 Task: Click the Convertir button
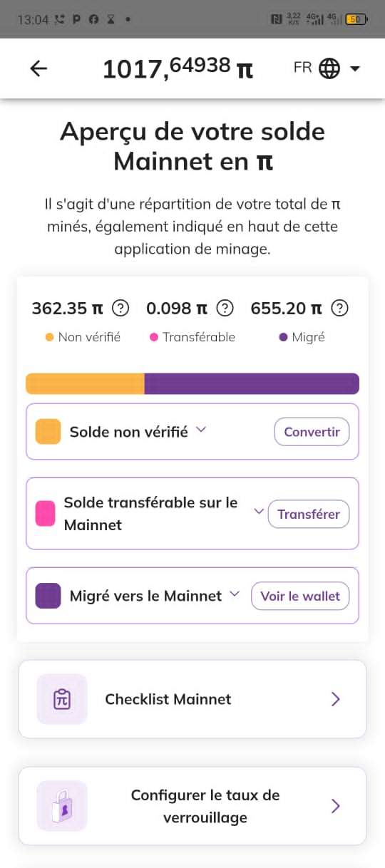tap(312, 432)
